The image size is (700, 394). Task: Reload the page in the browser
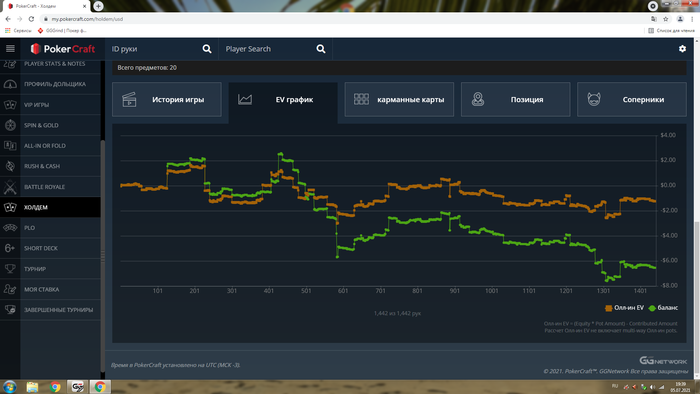[31, 19]
